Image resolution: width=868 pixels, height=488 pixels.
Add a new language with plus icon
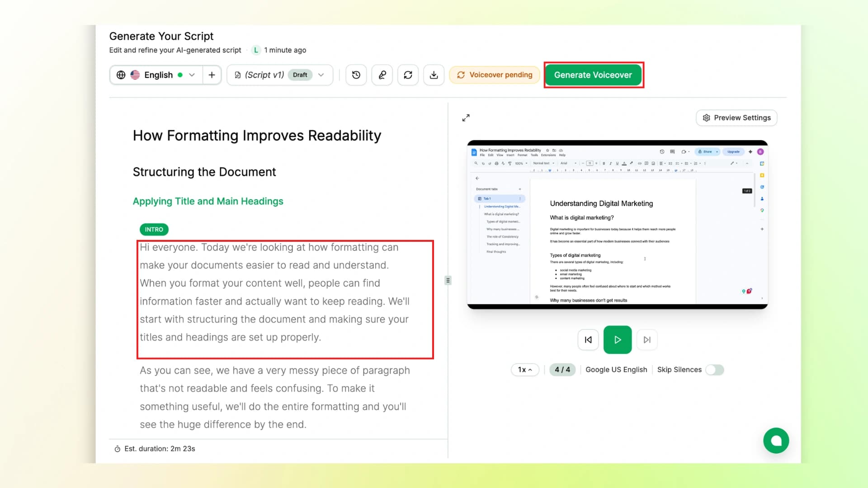point(212,75)
